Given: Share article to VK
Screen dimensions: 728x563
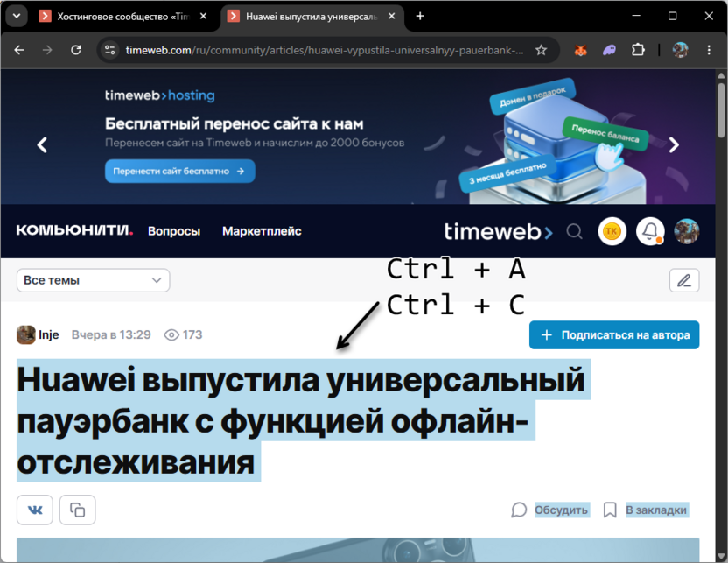Looking at the screenshot, I should (35, 510).
